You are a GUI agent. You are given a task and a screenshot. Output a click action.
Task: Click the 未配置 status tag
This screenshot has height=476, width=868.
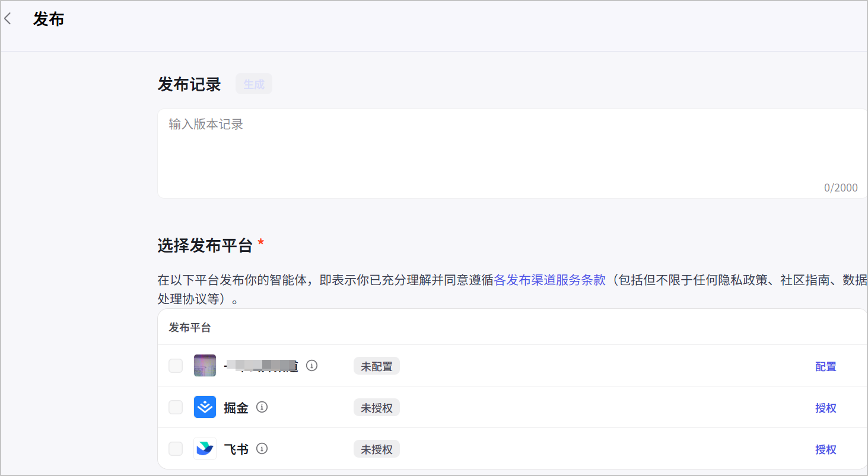(377, 366)
